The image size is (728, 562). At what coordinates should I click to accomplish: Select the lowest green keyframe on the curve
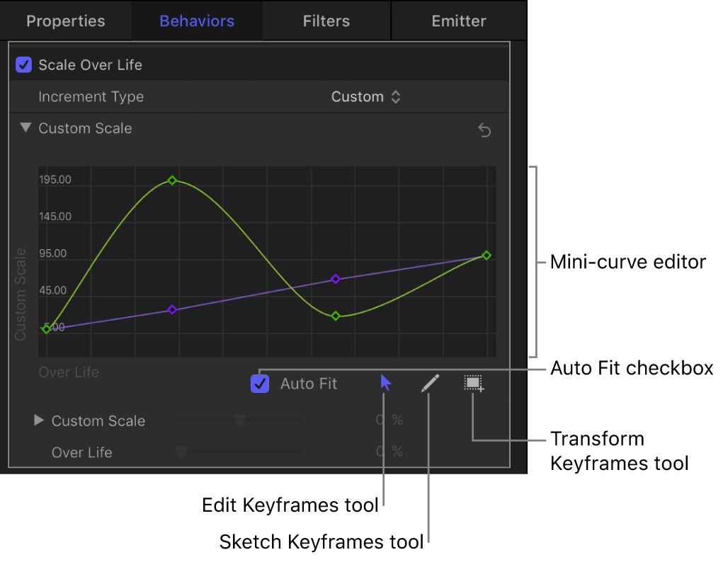coord(335,316)
